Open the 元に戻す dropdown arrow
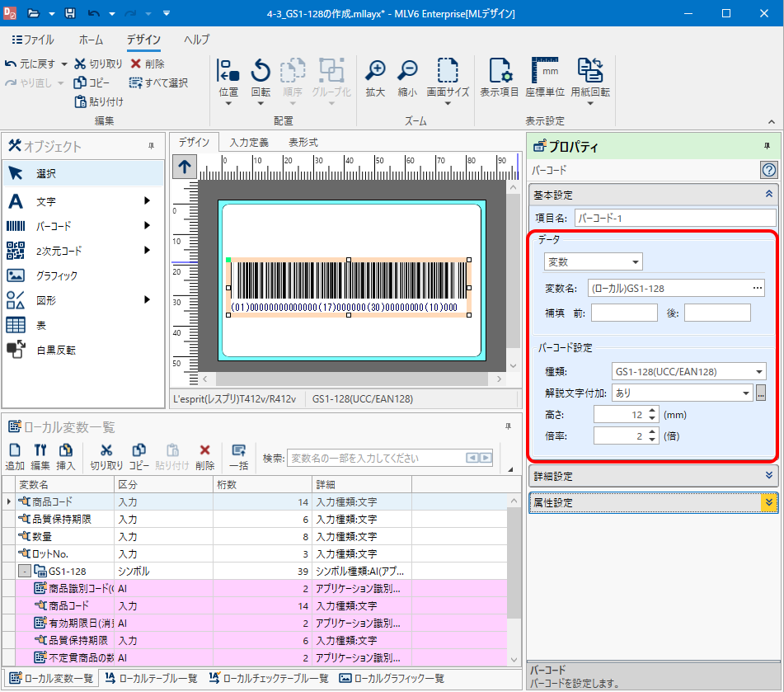The height and width of the screenshot is (692, 784). point(64,64)
